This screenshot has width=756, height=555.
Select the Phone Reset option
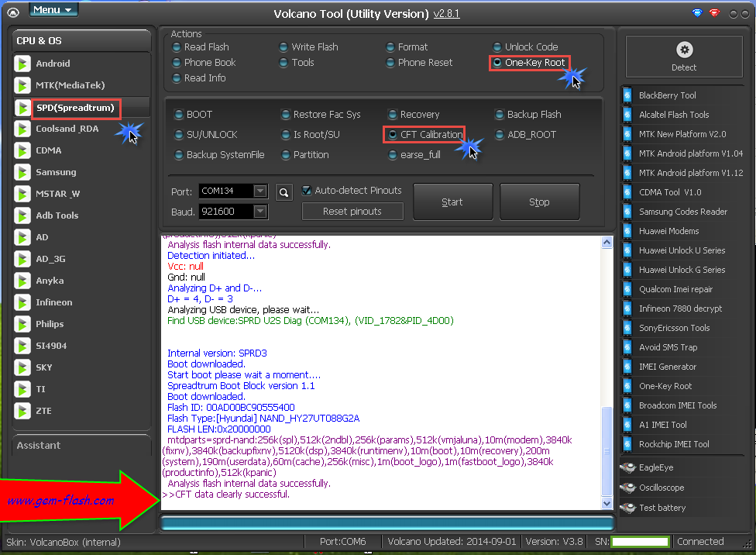(x=390, y=63)
